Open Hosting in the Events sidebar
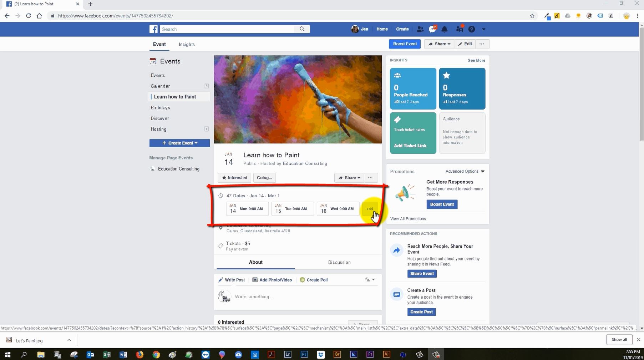 [x=158, y=129]
